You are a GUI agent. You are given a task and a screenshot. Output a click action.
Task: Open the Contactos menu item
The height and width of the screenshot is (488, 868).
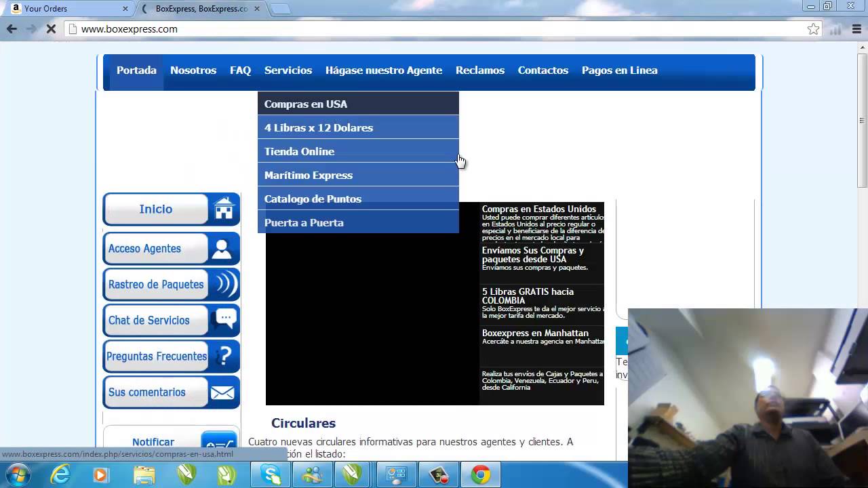point(543,70)
